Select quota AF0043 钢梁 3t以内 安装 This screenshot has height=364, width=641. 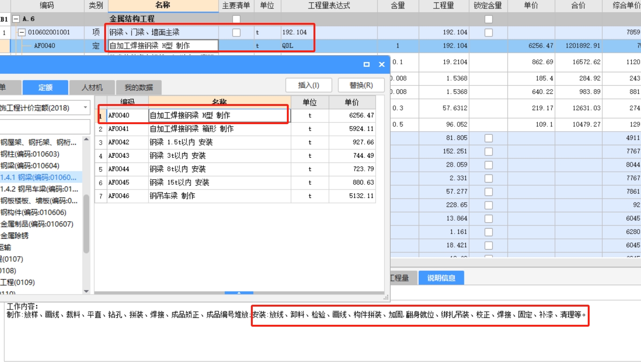pyautogui.click(x=235, y=156)
